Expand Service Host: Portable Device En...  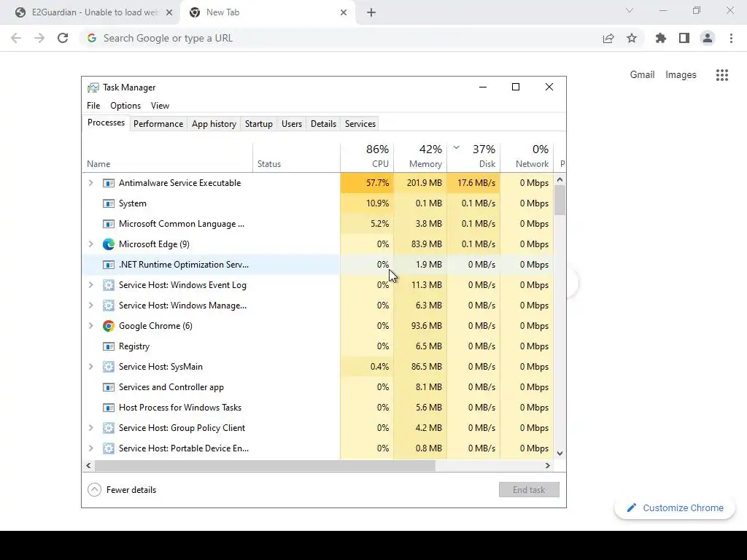(91, 448)
